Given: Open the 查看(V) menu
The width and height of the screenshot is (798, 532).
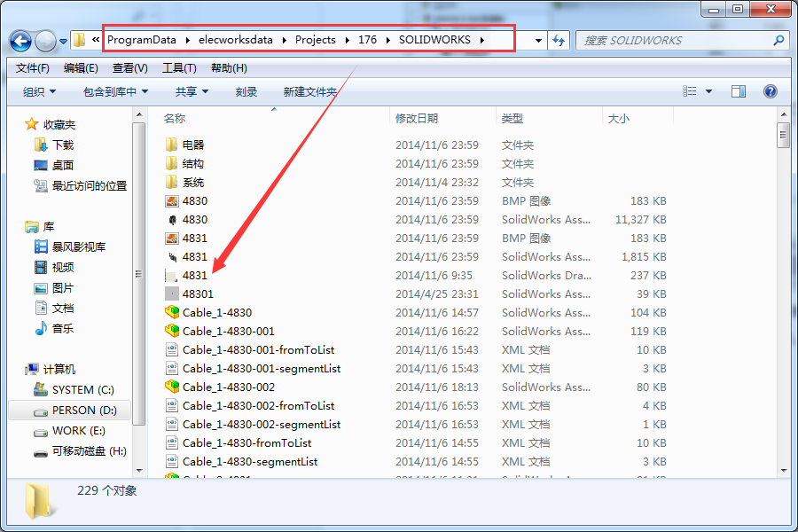Looking at the screenshot, I should point(130,68).
